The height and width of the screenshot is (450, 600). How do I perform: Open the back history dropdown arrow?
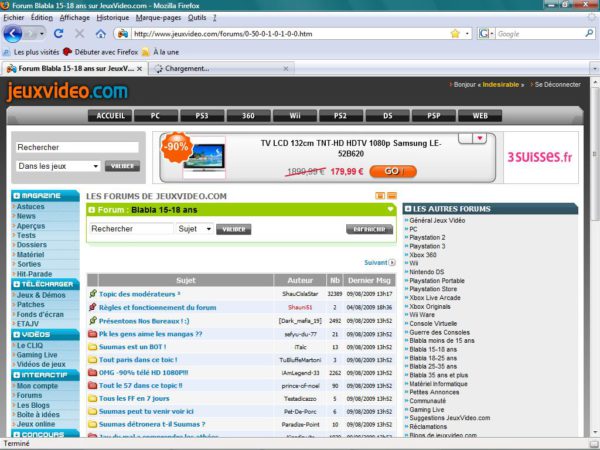click(42, 34)
